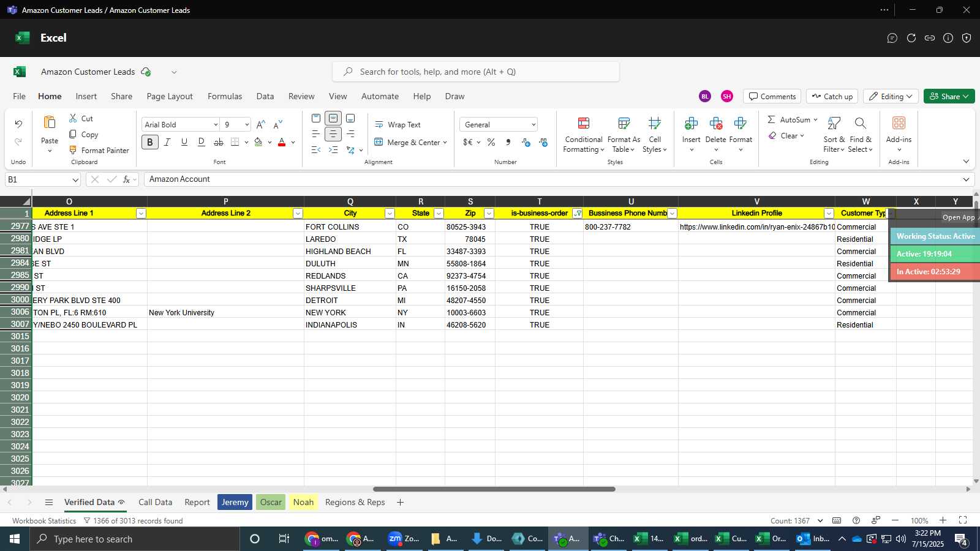
Task: Switch to the Jeremy sheet tab
Action: pyautogui.click(x=235, y=502)
